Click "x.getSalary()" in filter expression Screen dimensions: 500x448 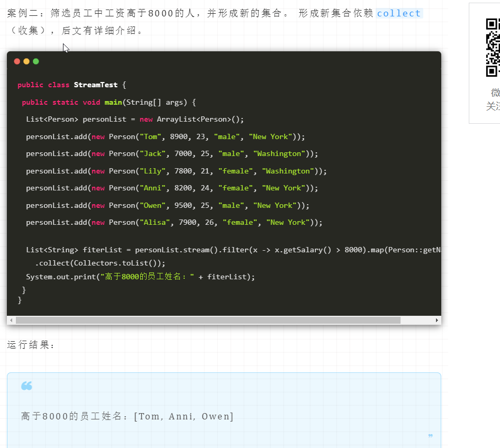click(x=303, y=250)
